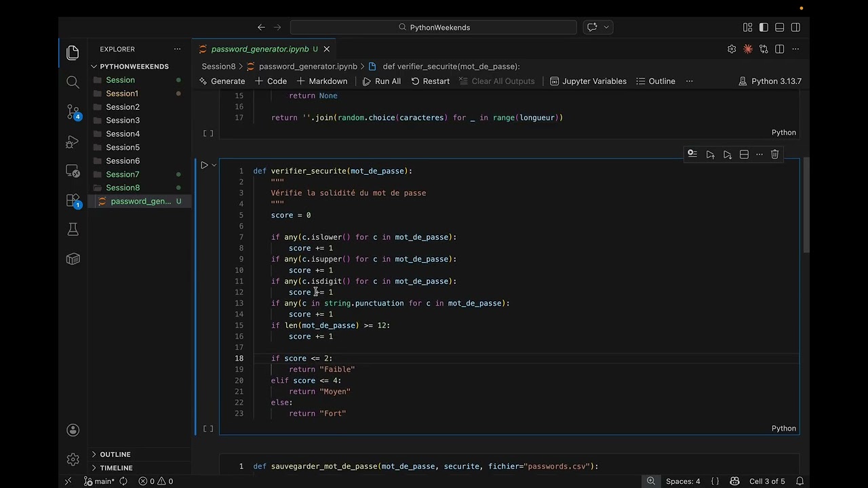This screenshot has height=488, width=868.
Task: Execute cells above the current cell
Action: click(710, 155)
